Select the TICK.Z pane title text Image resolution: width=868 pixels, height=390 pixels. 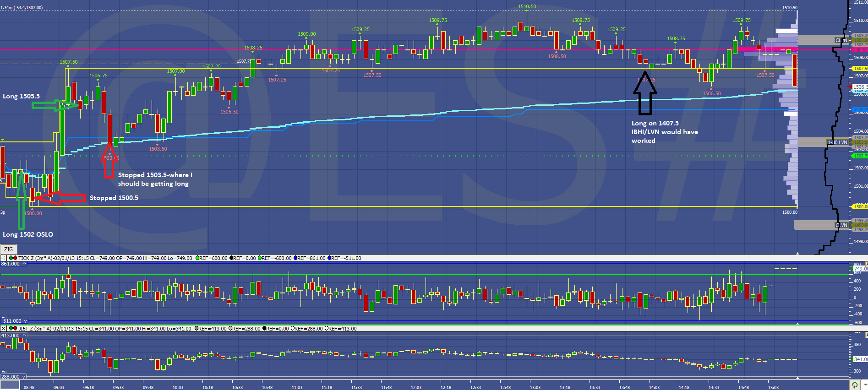tap(105, 258)
